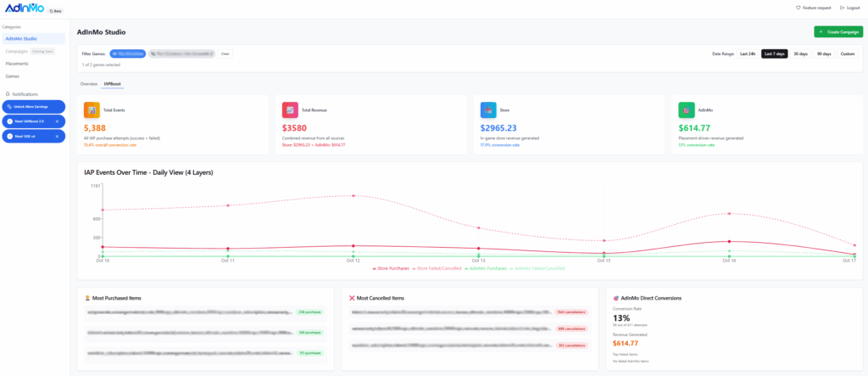Select the Last 24h date range

(x=748, y=53)
